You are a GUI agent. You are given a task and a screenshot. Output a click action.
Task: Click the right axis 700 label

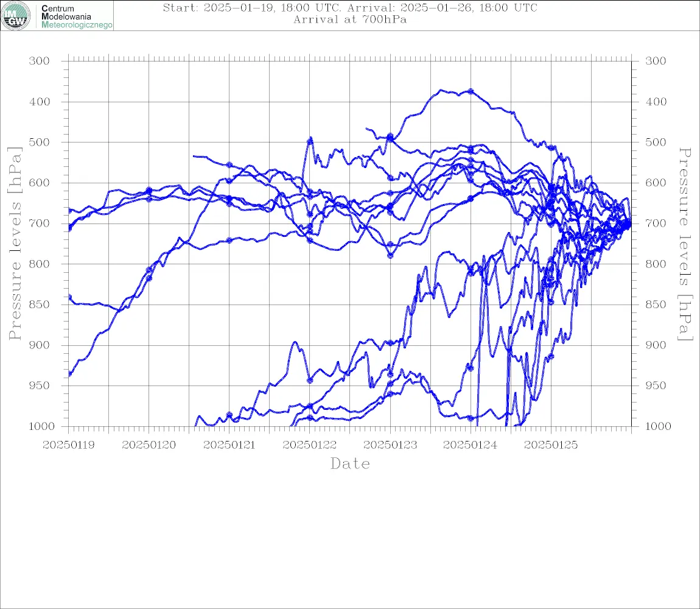(656, 224)
